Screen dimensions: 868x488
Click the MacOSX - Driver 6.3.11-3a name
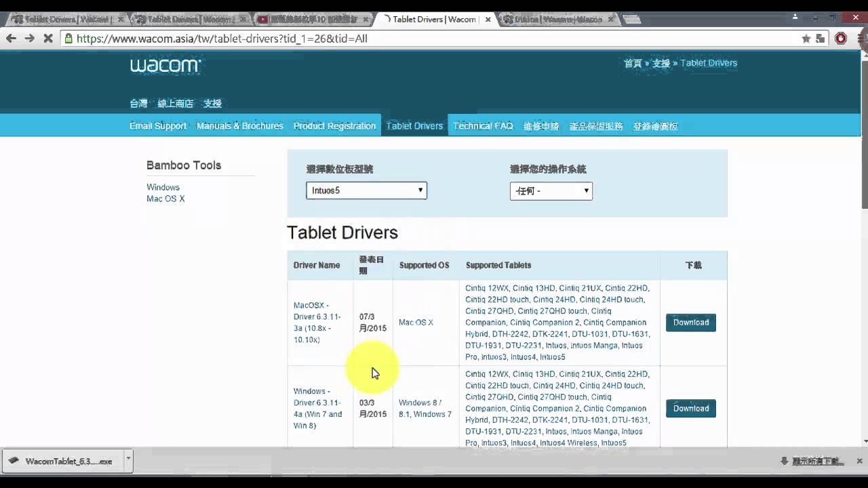(317, 323)
